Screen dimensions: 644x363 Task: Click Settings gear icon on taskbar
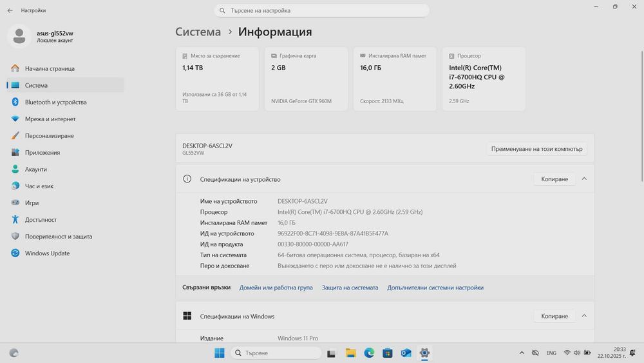tap(424, 353)
